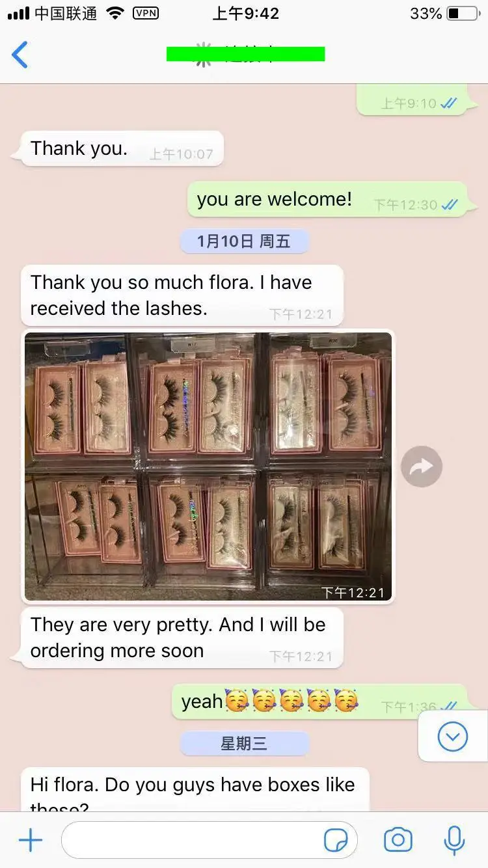Tap the contact name header
The image size is (488, 868).
[245, 54]
